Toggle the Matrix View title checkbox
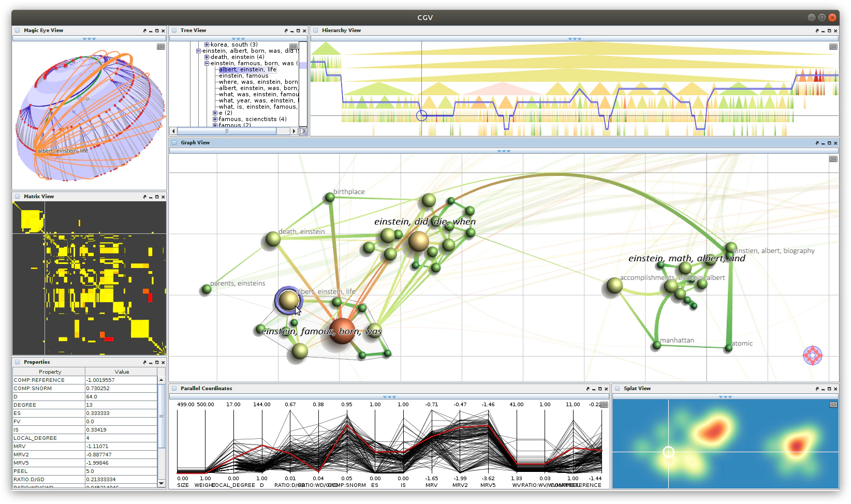This screenshot has height=504, width=851. click(x=17, y=197)
